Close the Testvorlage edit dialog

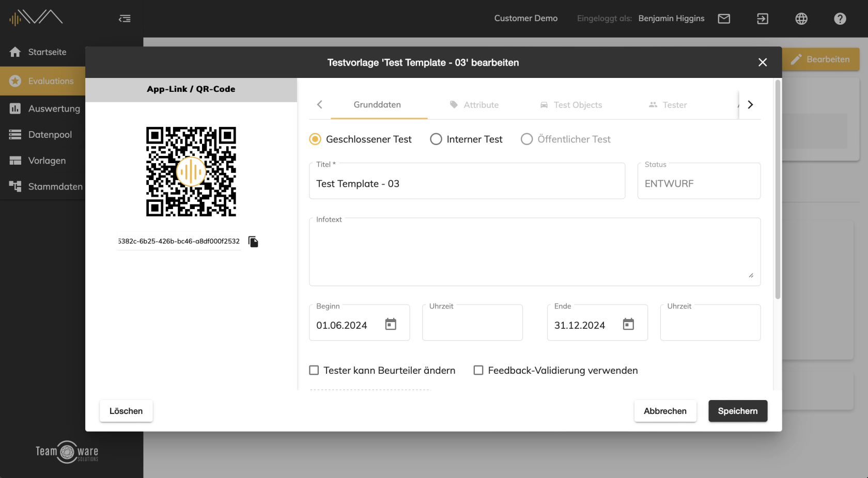click(763, 62)
